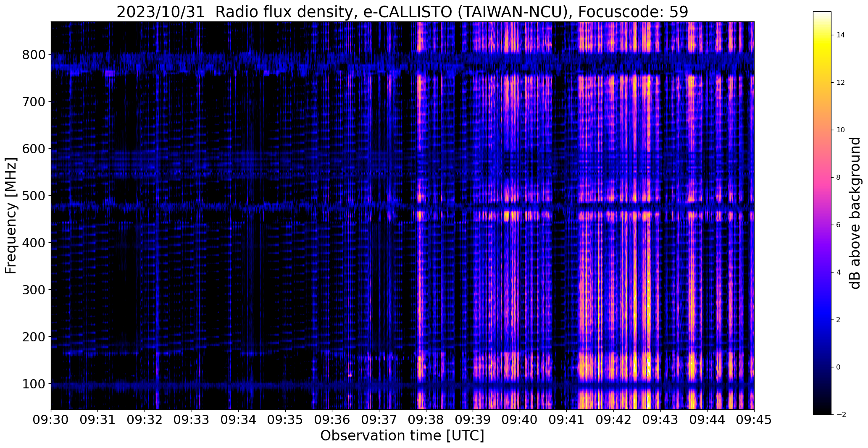Click the colorbar tick label 10
The width and height of the screenshot is (868, 448).
pos(841,130)
